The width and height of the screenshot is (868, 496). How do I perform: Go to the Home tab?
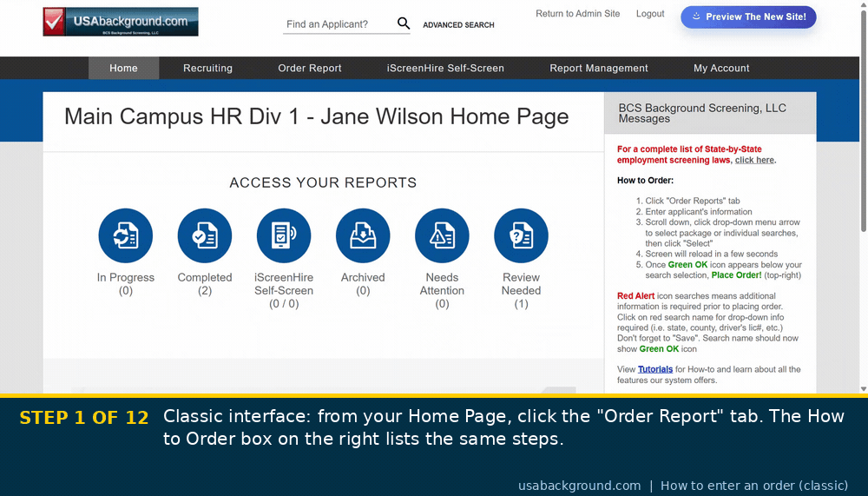click(123, 68)
